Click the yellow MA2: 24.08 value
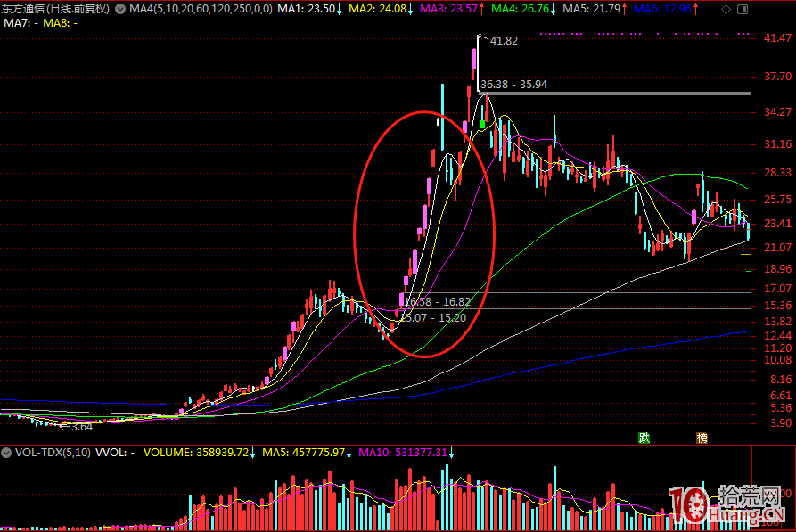 coord(378,9)
